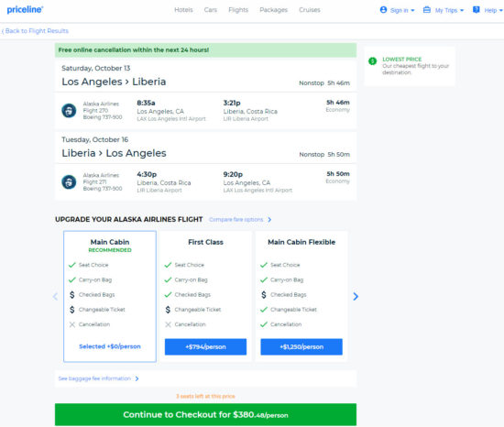Click chevron beside baggage fee information
Screen dimensions: 504x427
pyautogui.click(x=137, y=378)
